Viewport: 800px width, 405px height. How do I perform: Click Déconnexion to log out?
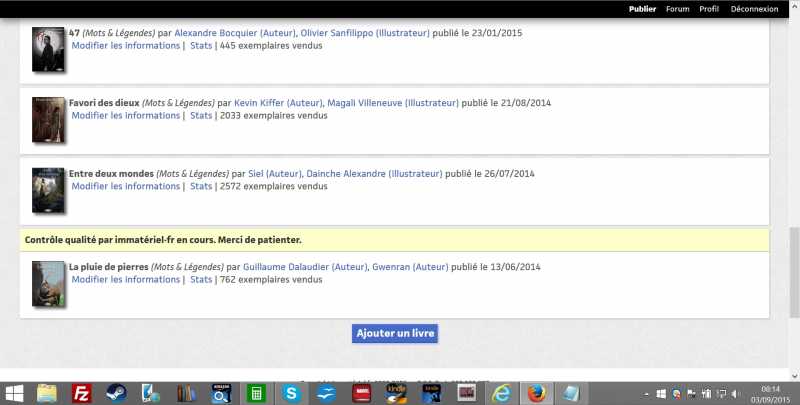pos(754,9)
